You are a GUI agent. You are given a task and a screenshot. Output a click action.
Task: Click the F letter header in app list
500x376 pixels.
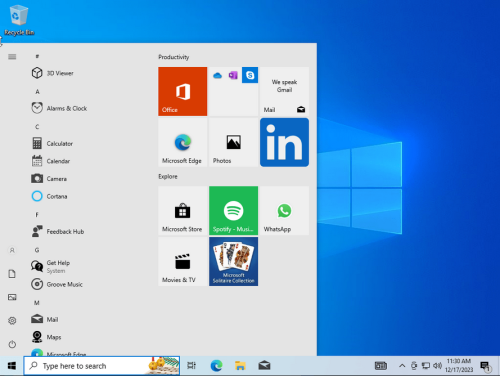pyautogui.click(x=37, y=215)
